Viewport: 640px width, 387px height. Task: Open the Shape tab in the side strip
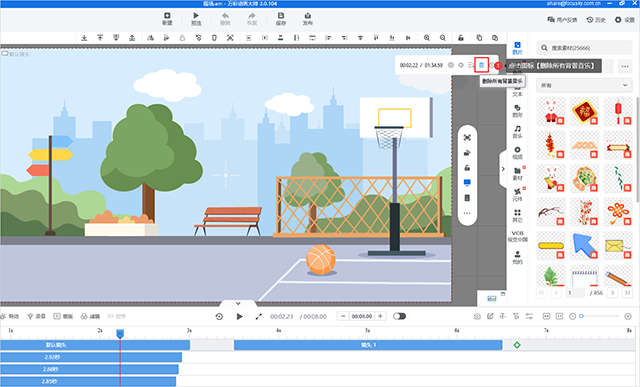pos(517,111)
